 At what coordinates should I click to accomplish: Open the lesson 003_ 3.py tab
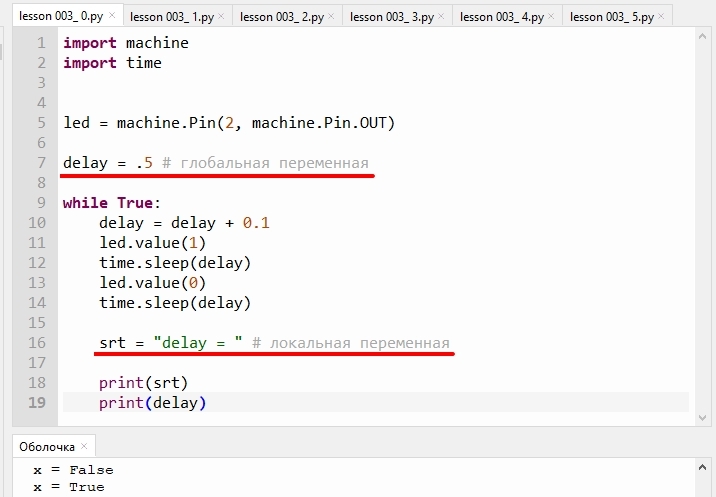click(392, 17)
